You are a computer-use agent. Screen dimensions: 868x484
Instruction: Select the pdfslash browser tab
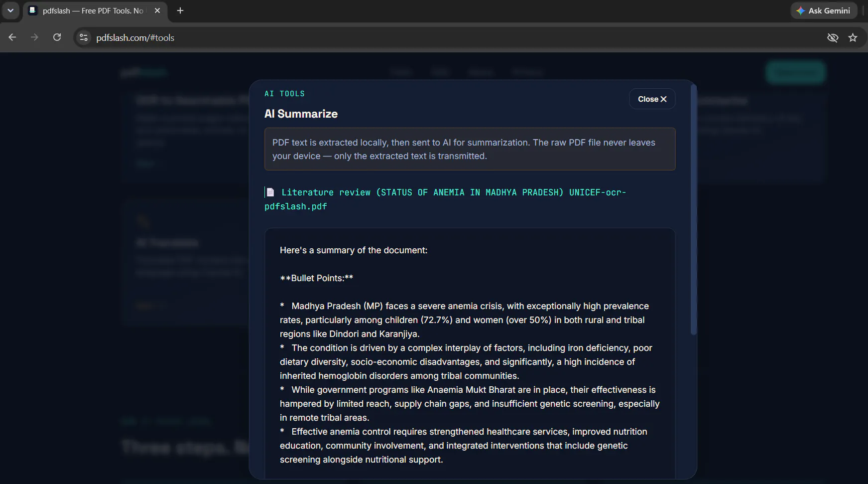point(95,10)
